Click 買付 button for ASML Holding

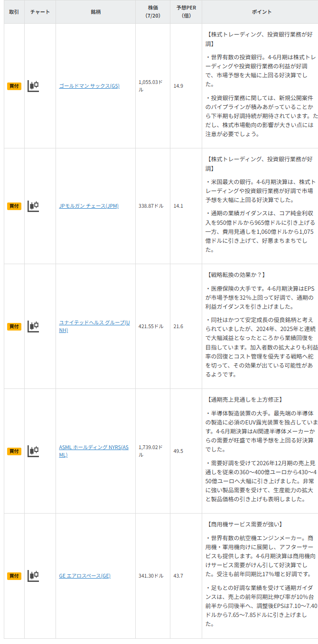point(14,451)
